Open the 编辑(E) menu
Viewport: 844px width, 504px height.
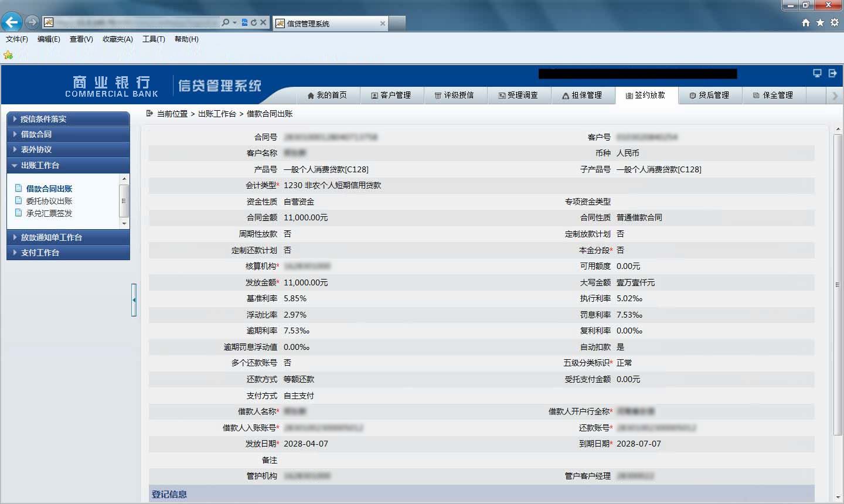49,39
